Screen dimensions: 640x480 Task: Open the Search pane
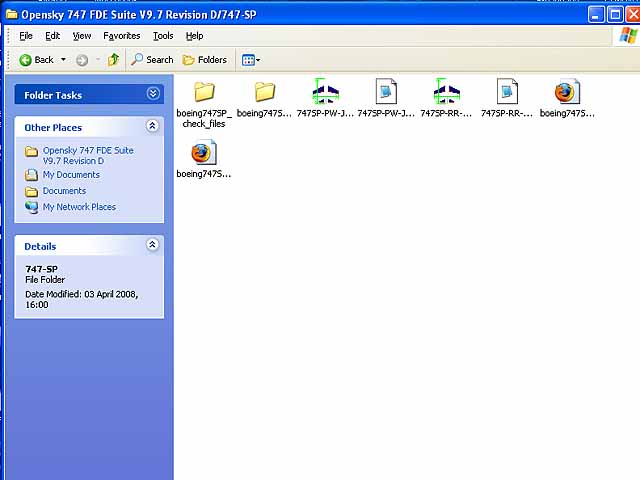[x=152, y=60]
